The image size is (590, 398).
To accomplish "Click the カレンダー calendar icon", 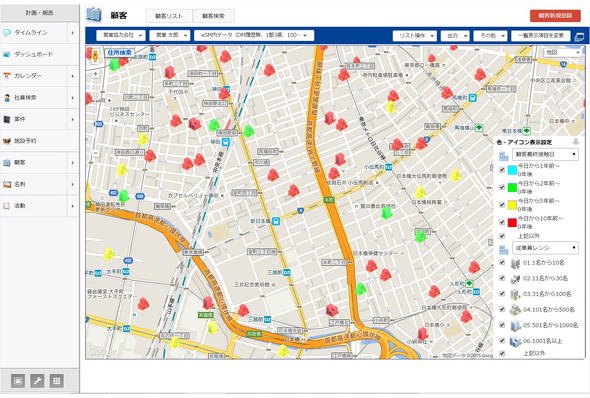I will point(7,76).
